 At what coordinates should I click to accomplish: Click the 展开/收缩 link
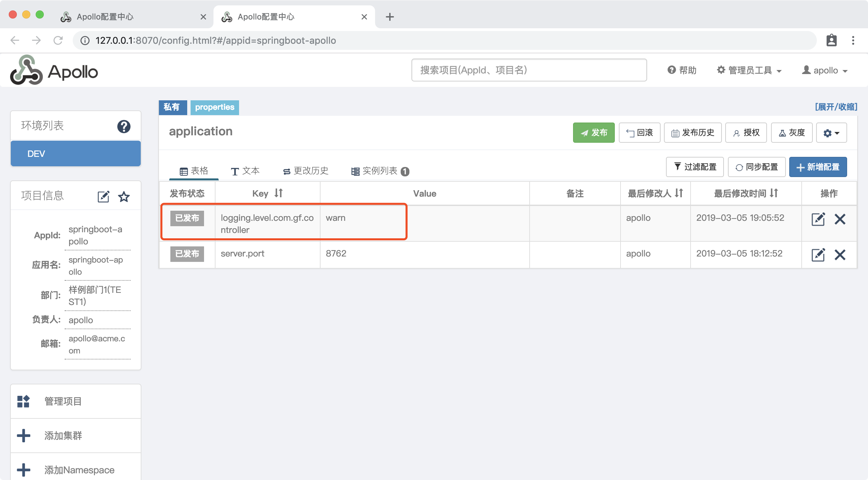pos(836,107)
